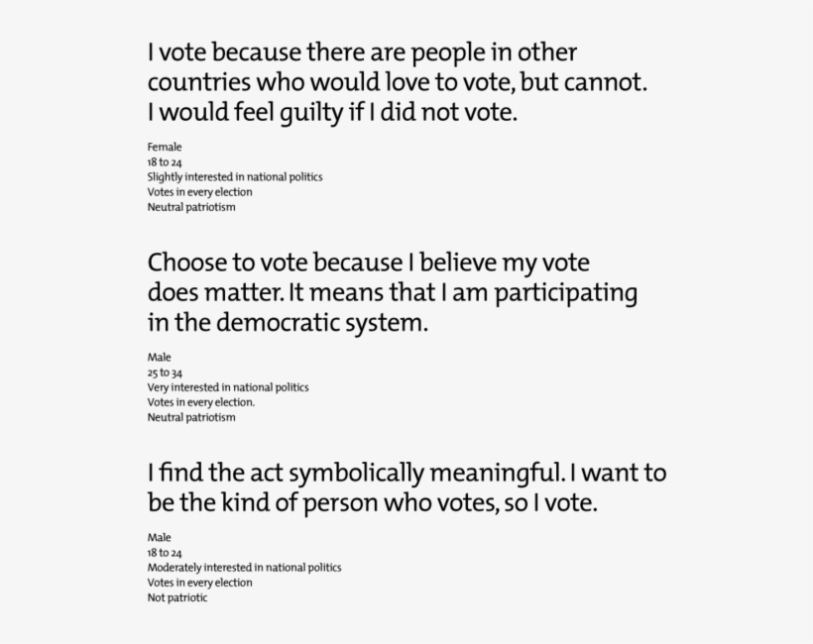The height and width of the screenshot is (644, 813).
Task: Click the '25 to 34' age text
Action: click(x=165, y=373)
